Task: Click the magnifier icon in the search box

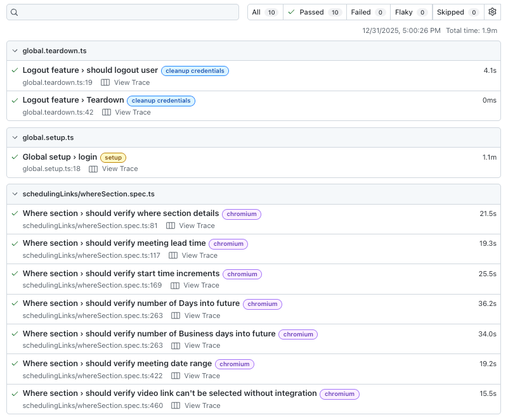Action: click(x=15, y=12)
